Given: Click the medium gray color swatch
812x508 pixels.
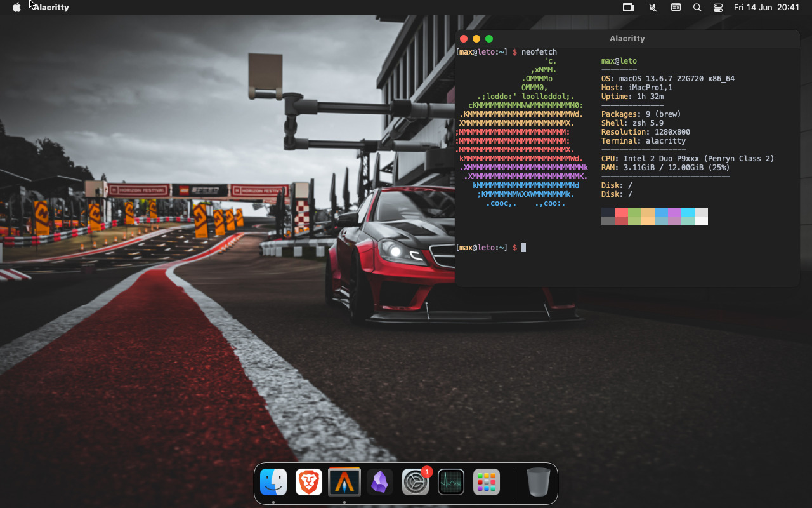Looking at the screenshot, I should tap(608, 221).
